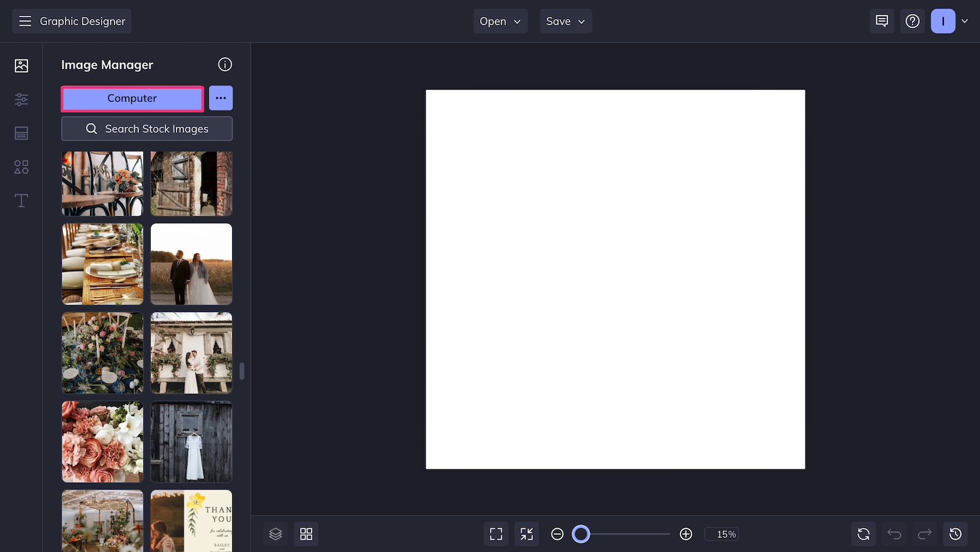Click the fit-to-screen icon

tap(496, 534)
